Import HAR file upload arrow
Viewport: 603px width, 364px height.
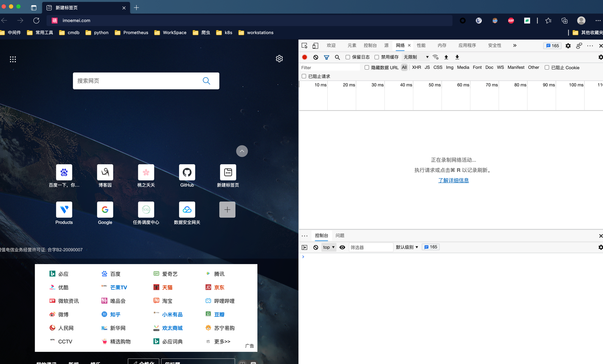[446, 57]
